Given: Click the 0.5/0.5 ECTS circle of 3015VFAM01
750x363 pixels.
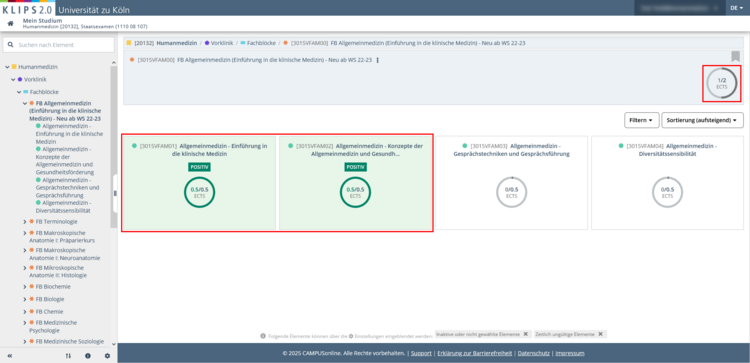Looking at the screenshot, I should 199,192.
